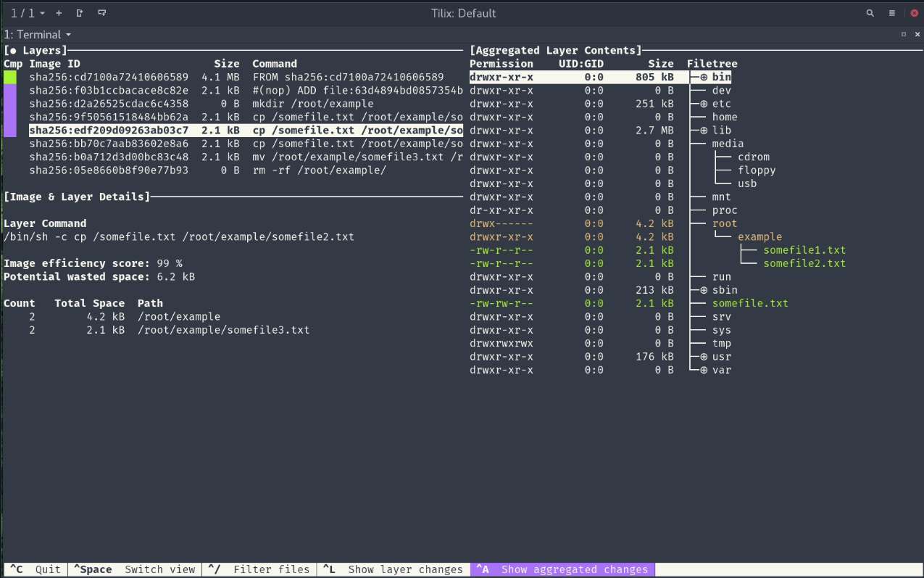Open the '1: Terminal' title dropdown

coord(38,34)
